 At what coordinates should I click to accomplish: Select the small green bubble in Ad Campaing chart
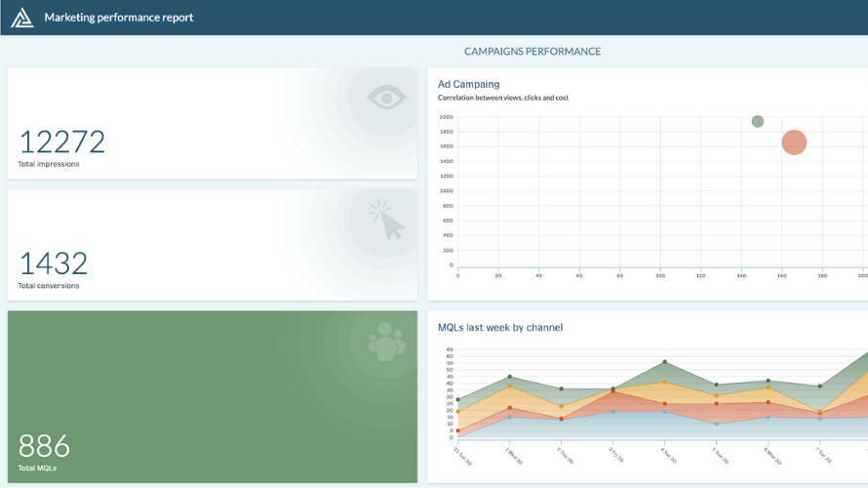click(x=758, y=121)
